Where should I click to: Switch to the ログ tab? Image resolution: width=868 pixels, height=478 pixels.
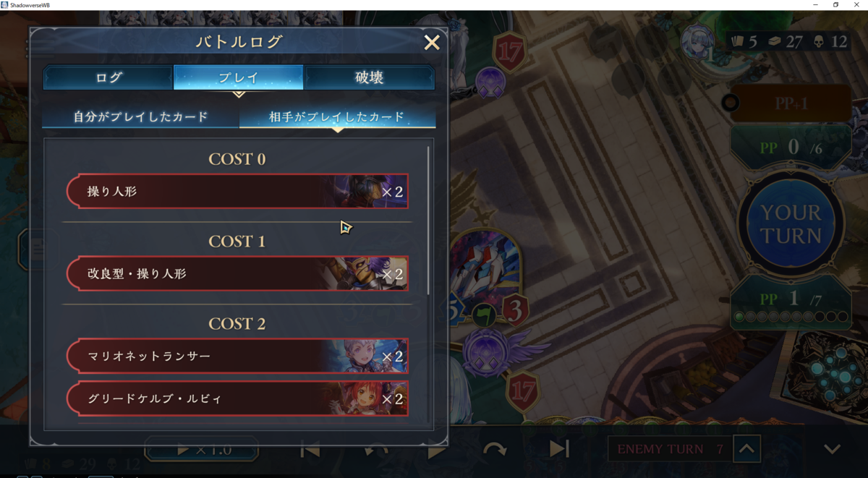tap(109, 77)
